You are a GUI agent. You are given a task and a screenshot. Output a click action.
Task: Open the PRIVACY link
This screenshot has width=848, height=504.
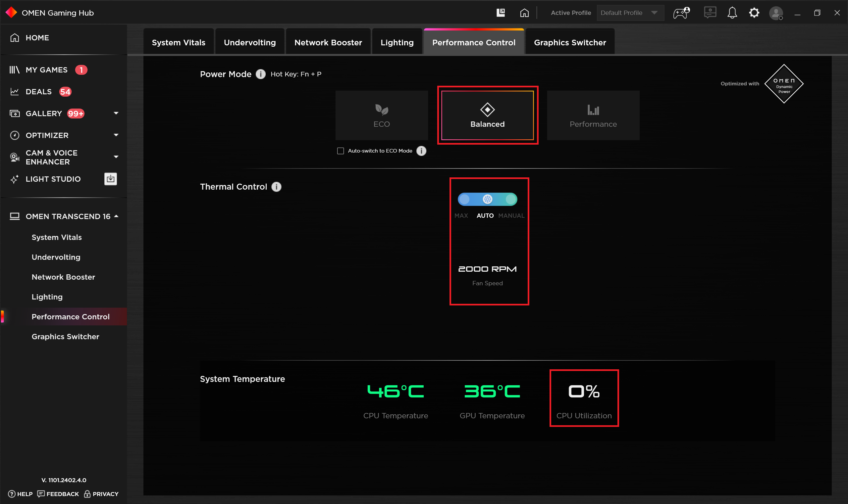[x=101, y=494]
